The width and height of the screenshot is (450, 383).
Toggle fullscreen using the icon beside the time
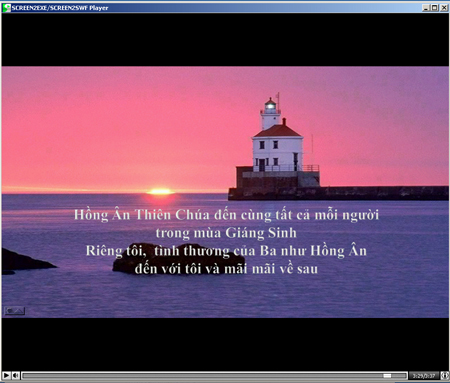tap(445, 376)
